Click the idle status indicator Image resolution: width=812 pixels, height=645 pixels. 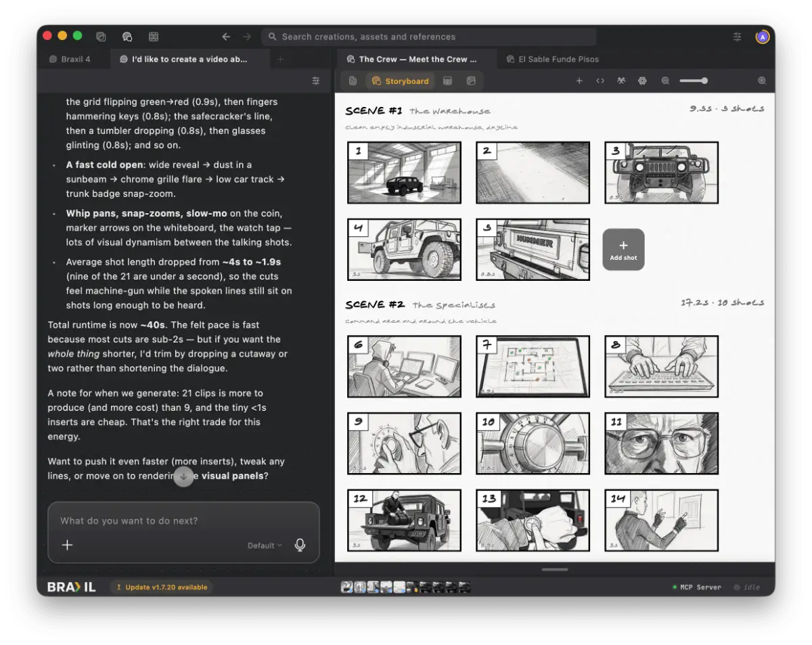[746, 587]
